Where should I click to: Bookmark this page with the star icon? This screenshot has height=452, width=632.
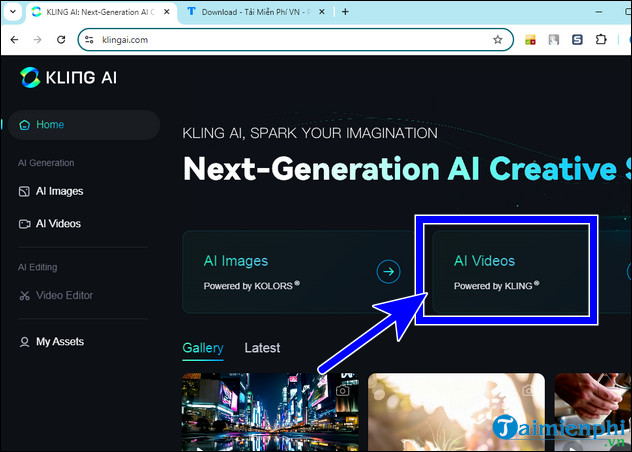coord(498,40)
